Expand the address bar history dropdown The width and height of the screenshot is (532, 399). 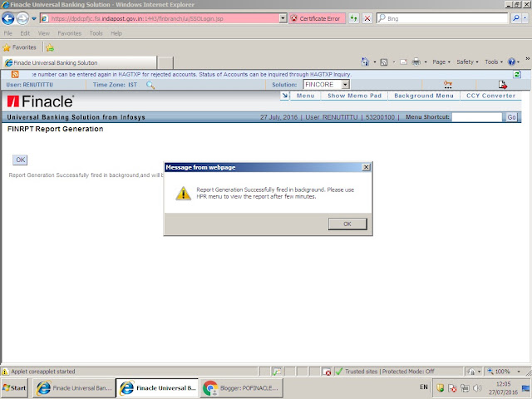coord(283,18)
